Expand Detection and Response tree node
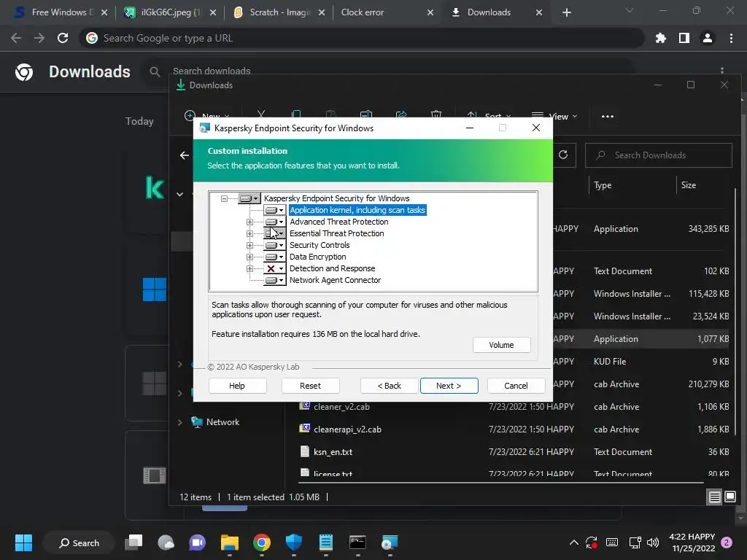The width and height of the screenshot is (747, 560). click(249, 268)
